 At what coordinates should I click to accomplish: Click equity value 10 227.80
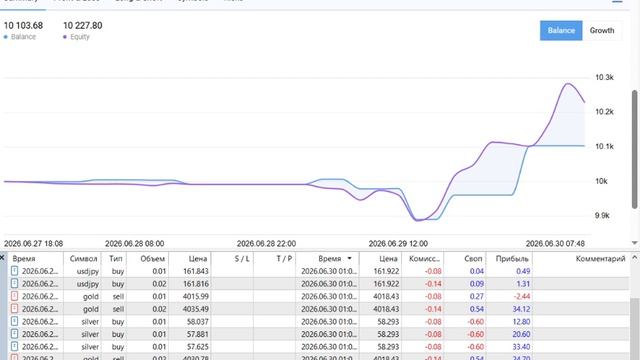(82, 25)
